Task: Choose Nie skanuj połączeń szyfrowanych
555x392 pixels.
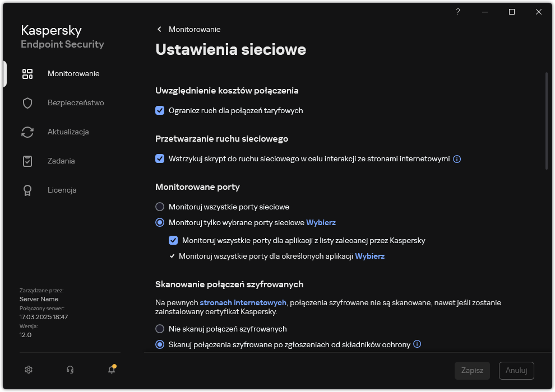Action: tap(160, 329)
